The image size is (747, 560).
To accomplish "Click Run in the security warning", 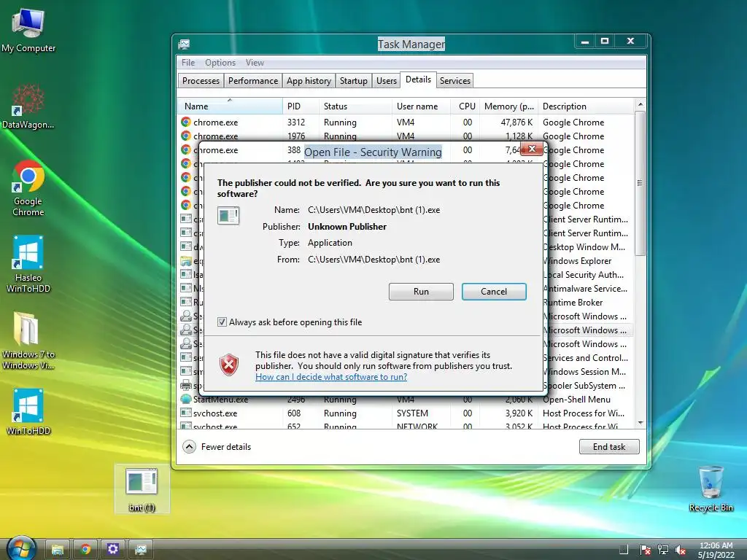I will point(421,292).
